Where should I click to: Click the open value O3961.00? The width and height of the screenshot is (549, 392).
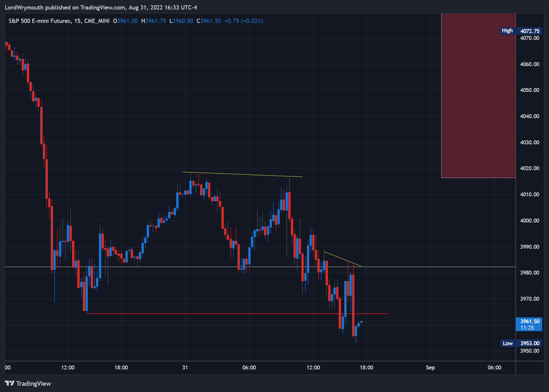(125, 21)
